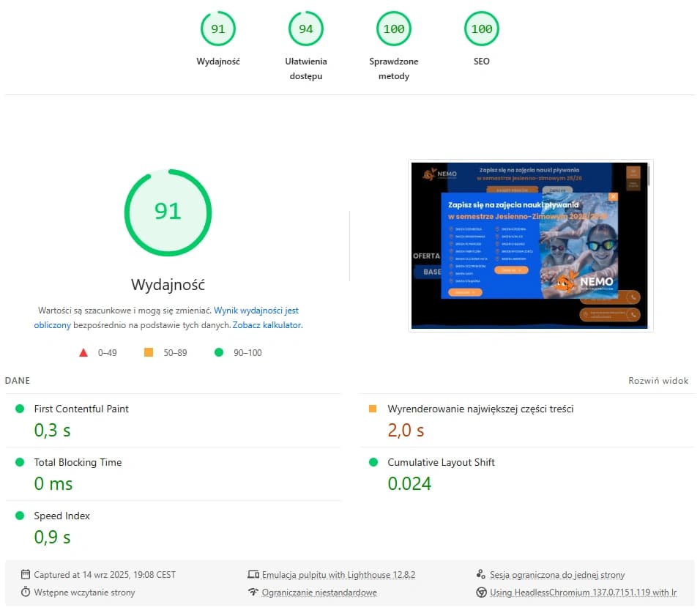
Task: Expand the Total Blocking Time metric
Action: tap(78, 462)
